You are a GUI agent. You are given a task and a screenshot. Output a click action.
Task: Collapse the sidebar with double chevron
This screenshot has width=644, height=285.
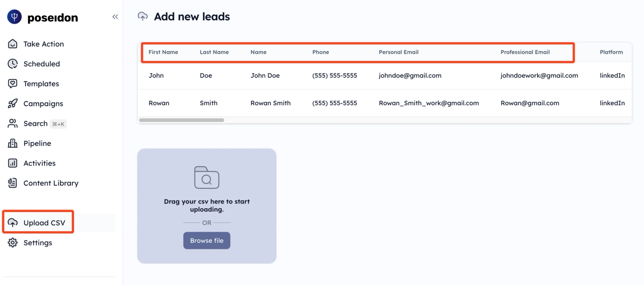tap(115, 17)
